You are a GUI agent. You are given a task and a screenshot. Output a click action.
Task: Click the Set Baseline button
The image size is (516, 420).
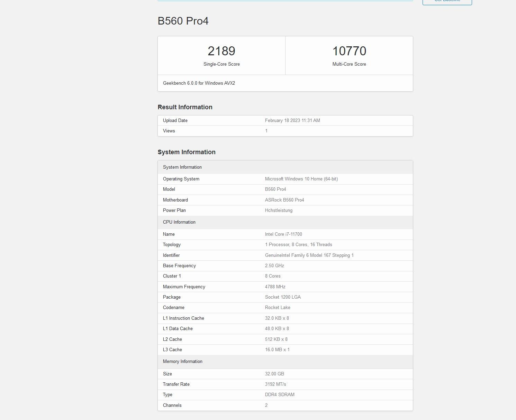pos(447,1)
